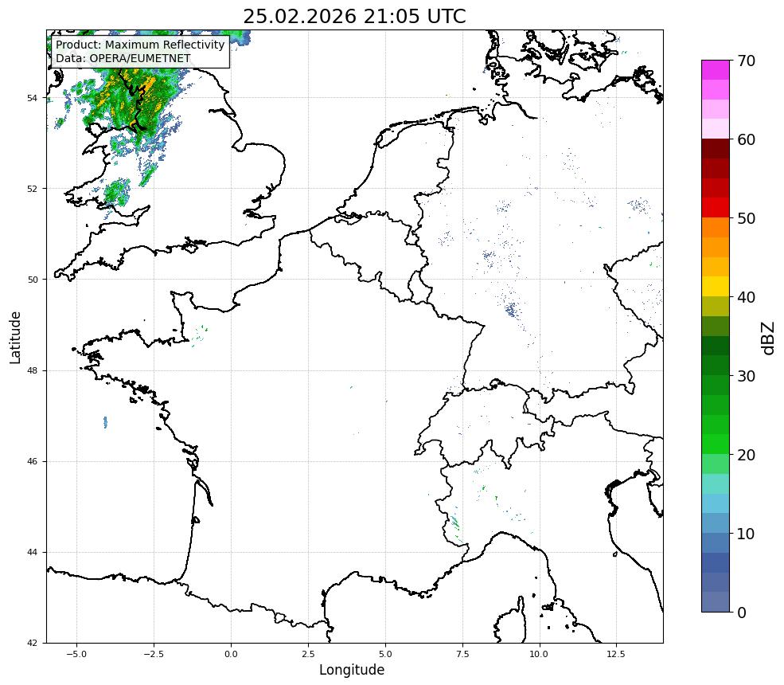This screenshot has height=685, width=784.
Task: Click longitude tick label "10.0"
Action: pyautogui.click(x=539, y=654)
